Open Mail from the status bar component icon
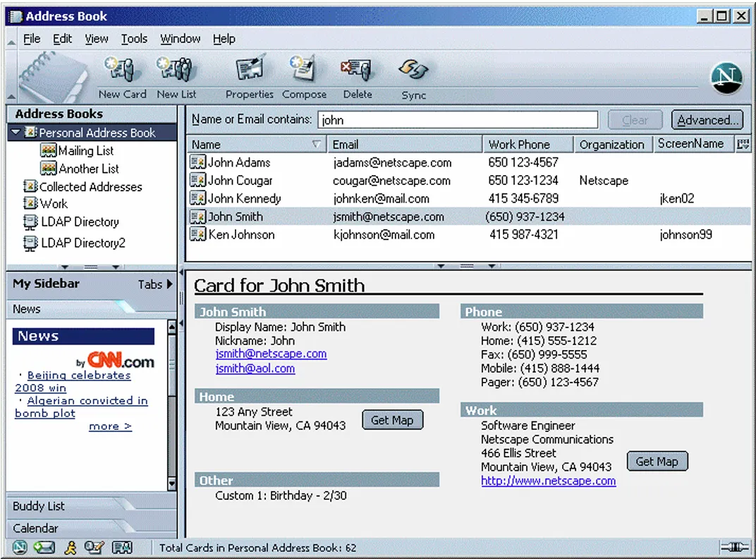 [44, 547]
